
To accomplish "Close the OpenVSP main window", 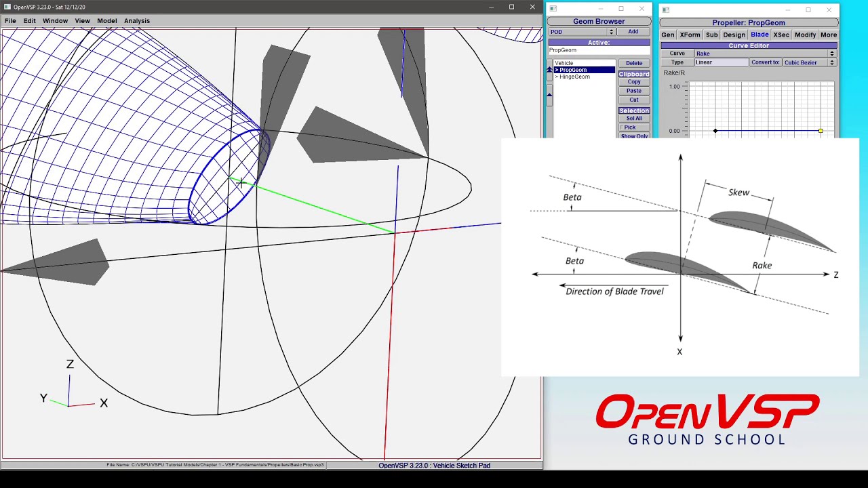I will point(532,7).
